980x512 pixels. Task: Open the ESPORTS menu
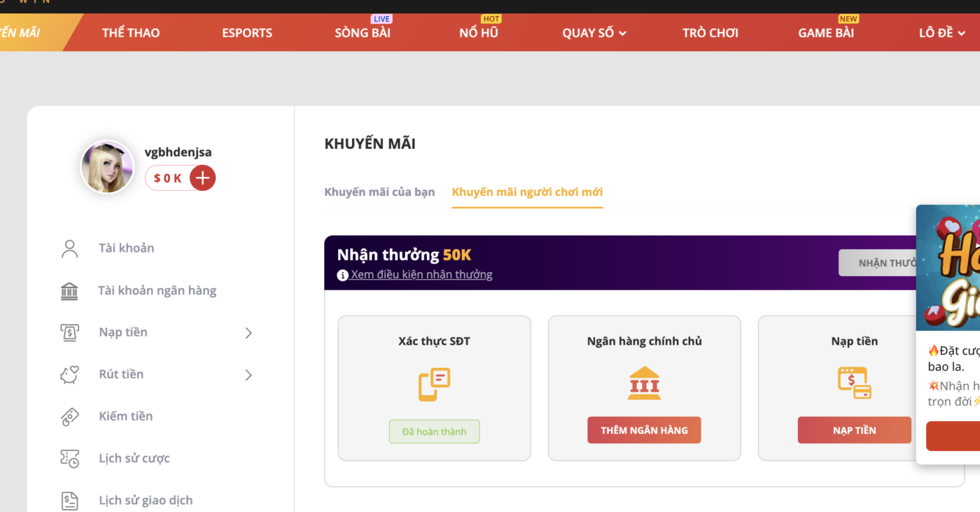247,33
